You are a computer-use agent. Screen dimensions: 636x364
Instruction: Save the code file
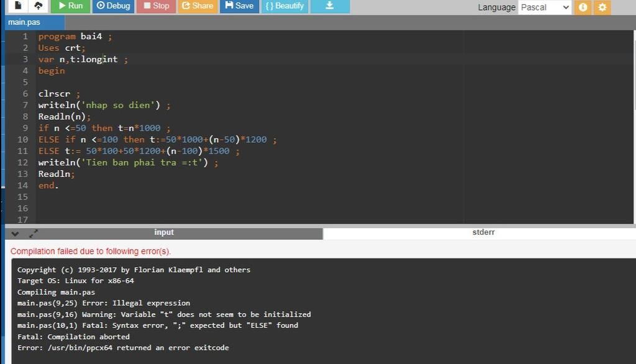click(x=239, y=6)
